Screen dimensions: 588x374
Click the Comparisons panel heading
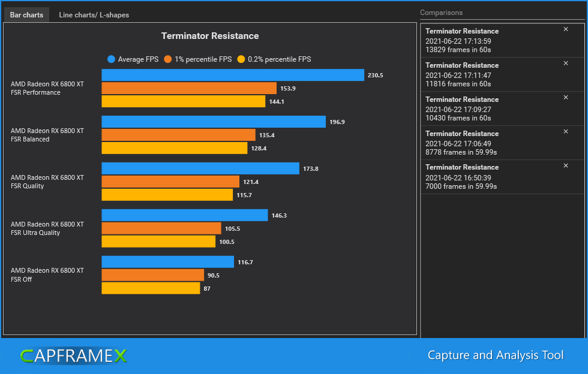[441, 13]
